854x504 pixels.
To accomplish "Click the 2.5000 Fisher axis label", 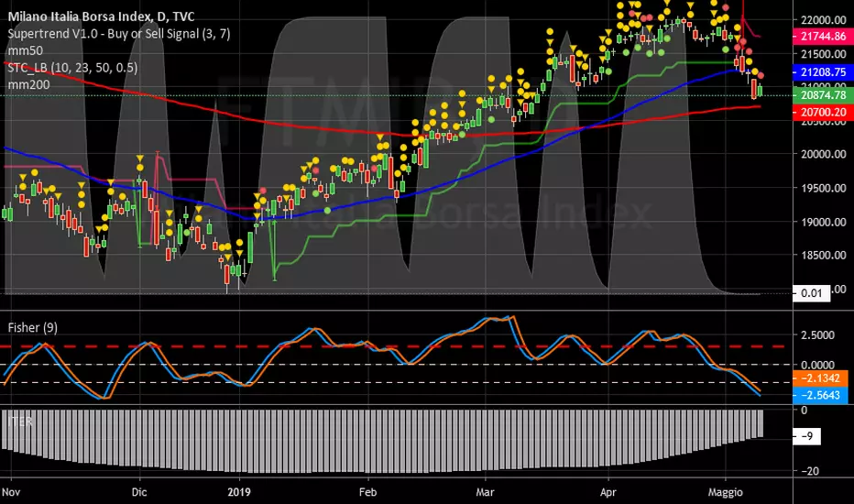I will [x=817, y=334].
